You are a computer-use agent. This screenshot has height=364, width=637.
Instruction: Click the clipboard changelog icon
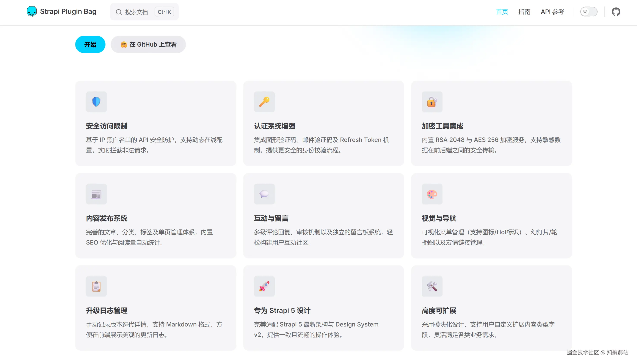coord(96,287)
